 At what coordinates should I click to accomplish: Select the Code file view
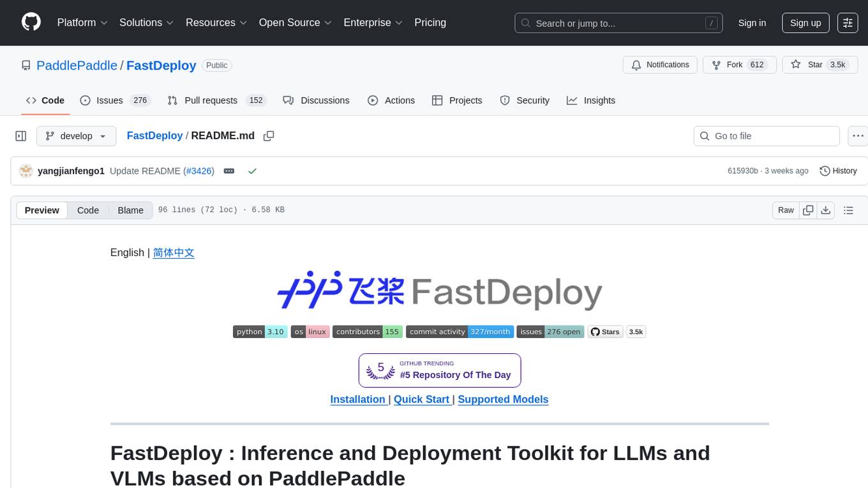pyautogui.click(x=88, y=210)
